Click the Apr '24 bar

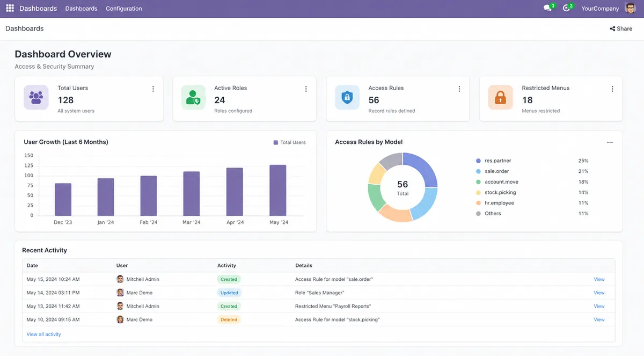point(235,192)
